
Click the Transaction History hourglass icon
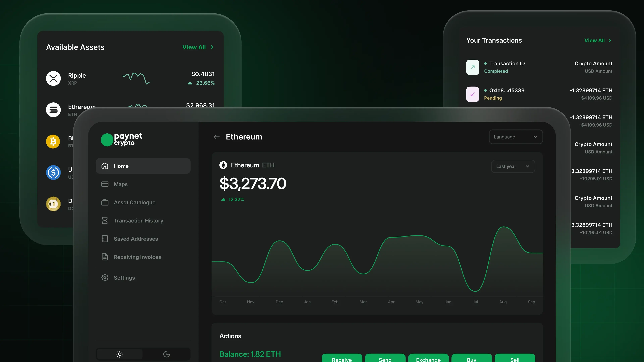[x=105, y=221]
